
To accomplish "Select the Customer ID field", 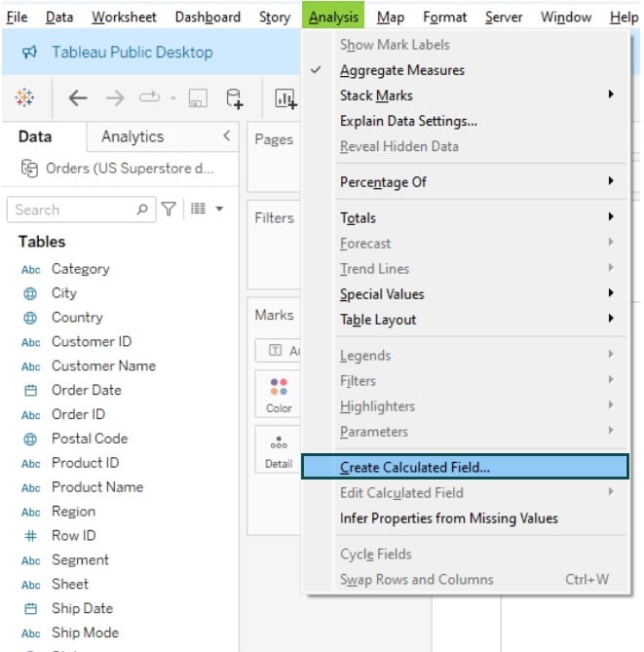I will (92, 341).
